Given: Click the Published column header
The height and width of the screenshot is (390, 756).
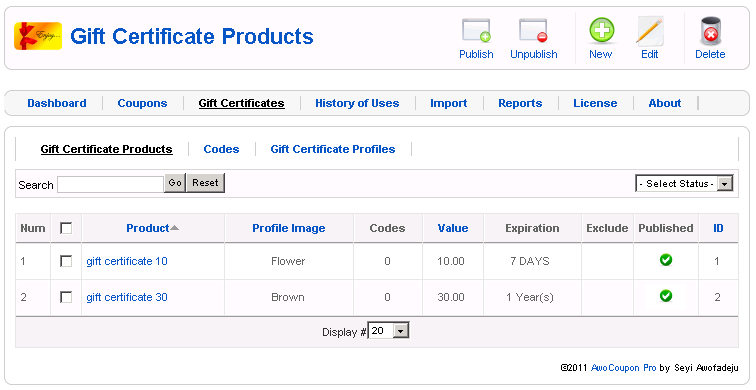Looking at the screenshot, I should [x=666, y=228].
